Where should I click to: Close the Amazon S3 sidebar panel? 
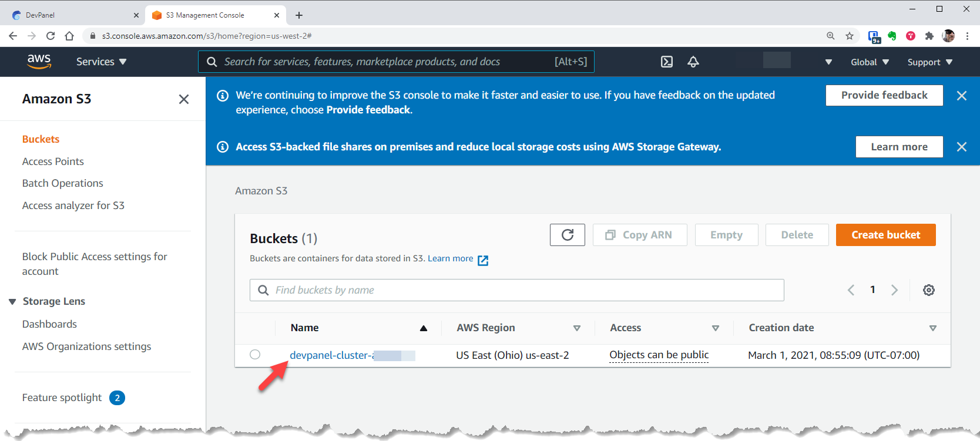pos(184,99)
